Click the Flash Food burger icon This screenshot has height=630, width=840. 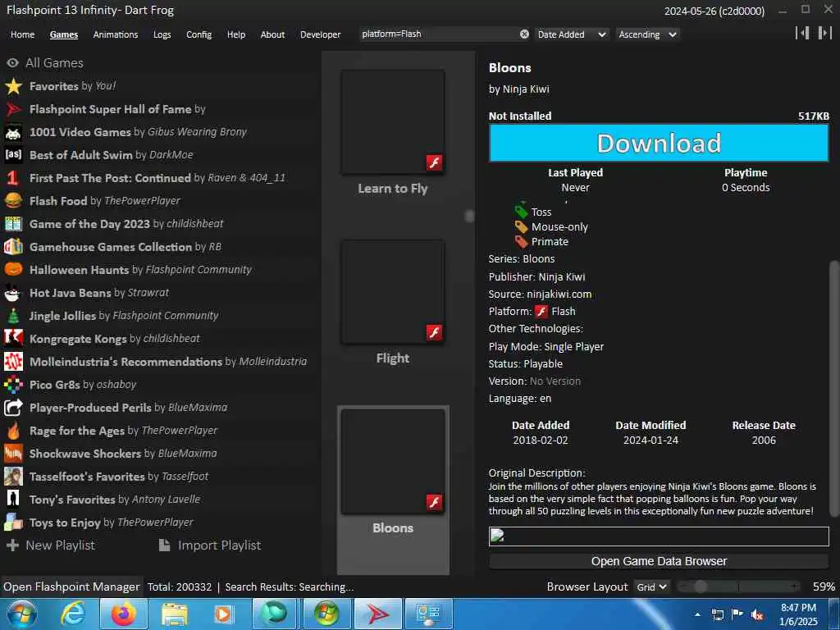[x=13, y=201]
